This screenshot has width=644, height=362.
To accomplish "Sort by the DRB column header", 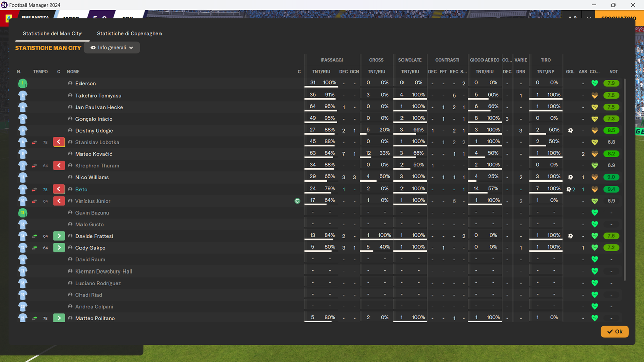I will tap(521, 72).
